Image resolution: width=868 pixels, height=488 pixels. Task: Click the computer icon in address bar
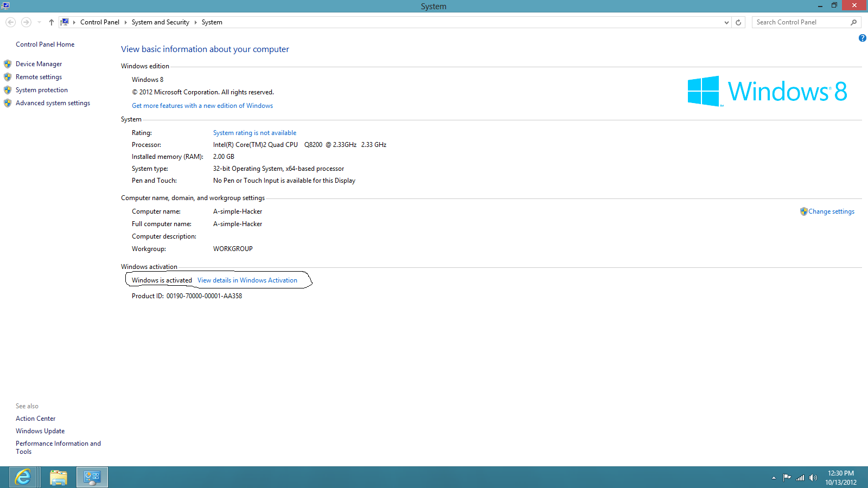click(65, 22)
